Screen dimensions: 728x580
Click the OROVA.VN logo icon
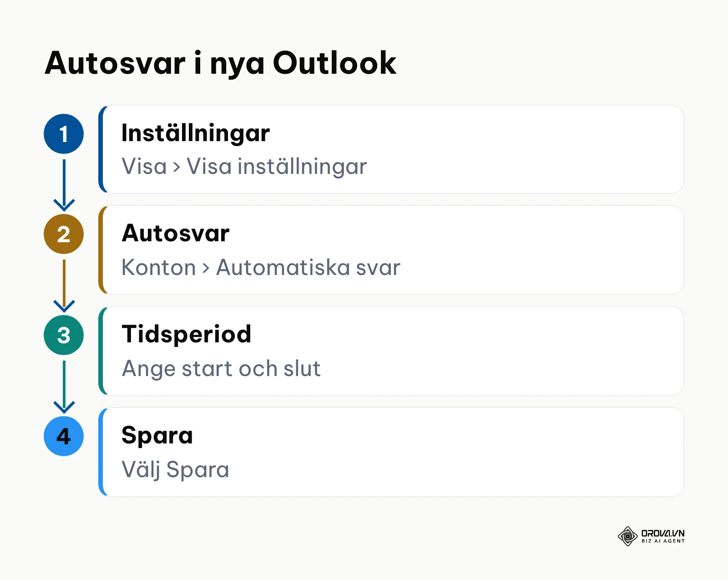click(x=627, y=536)
